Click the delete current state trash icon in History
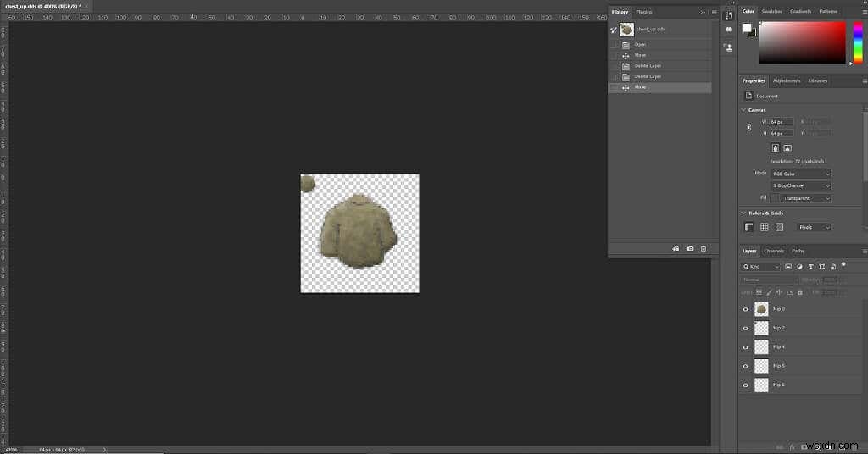 704,249
